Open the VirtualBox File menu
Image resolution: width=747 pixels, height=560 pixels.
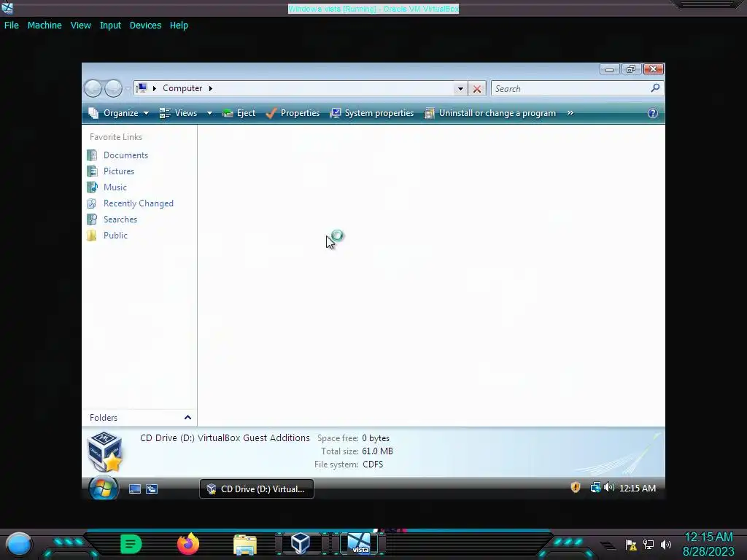[x=12, y=26]
